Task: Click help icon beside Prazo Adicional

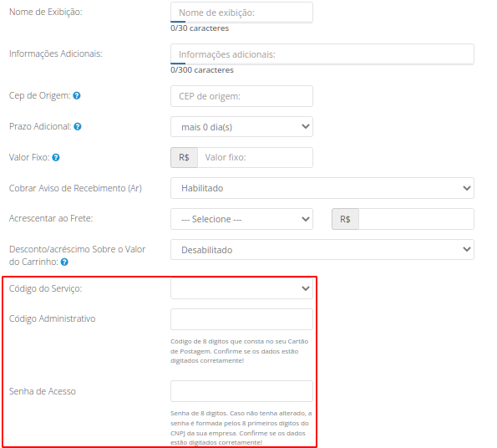Action: [x=78, y=126]
